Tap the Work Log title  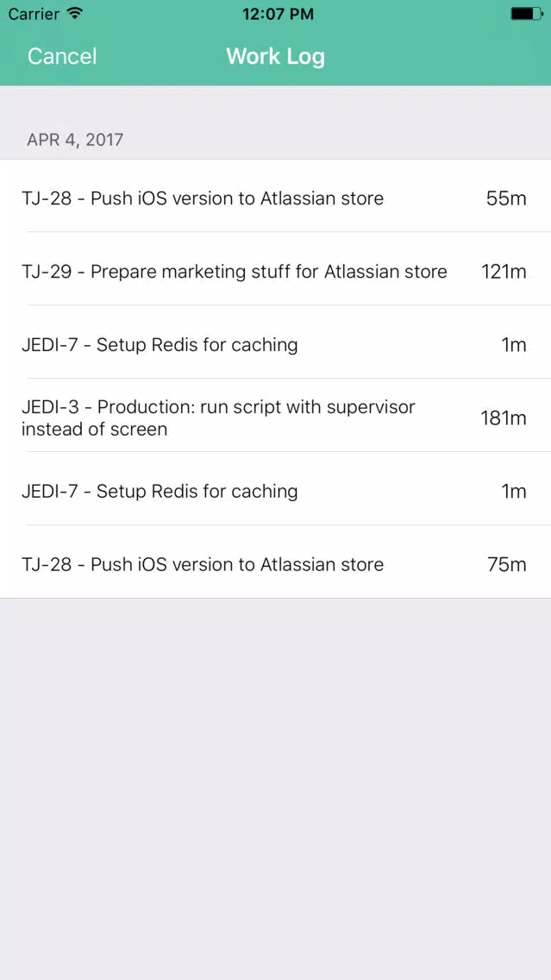click(276, 56)
